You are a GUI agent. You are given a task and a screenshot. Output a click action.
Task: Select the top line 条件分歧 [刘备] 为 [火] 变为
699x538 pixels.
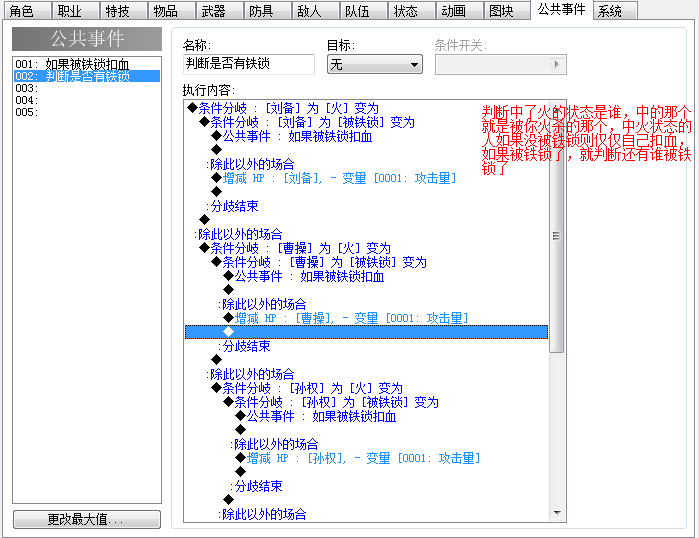coord(366,108)
